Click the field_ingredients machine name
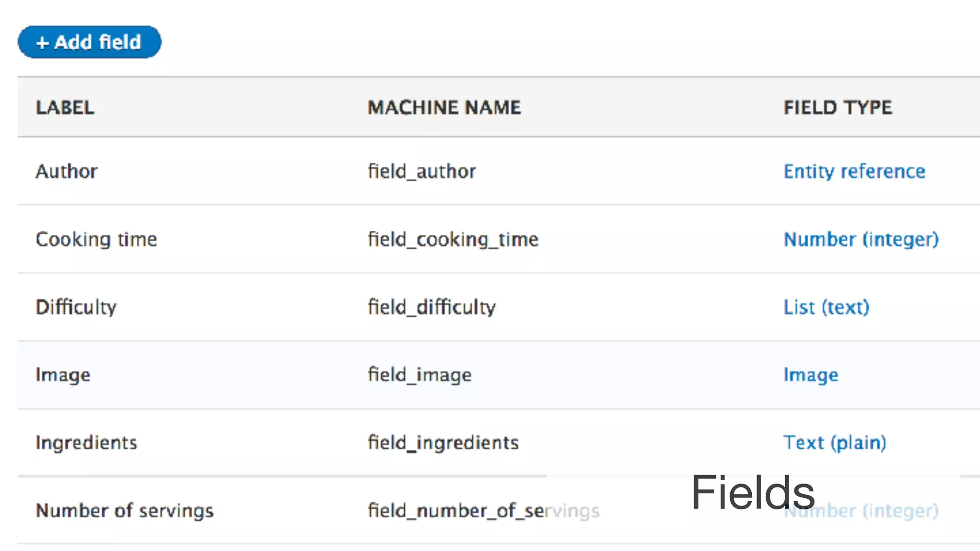 click(x=443, y=443)
